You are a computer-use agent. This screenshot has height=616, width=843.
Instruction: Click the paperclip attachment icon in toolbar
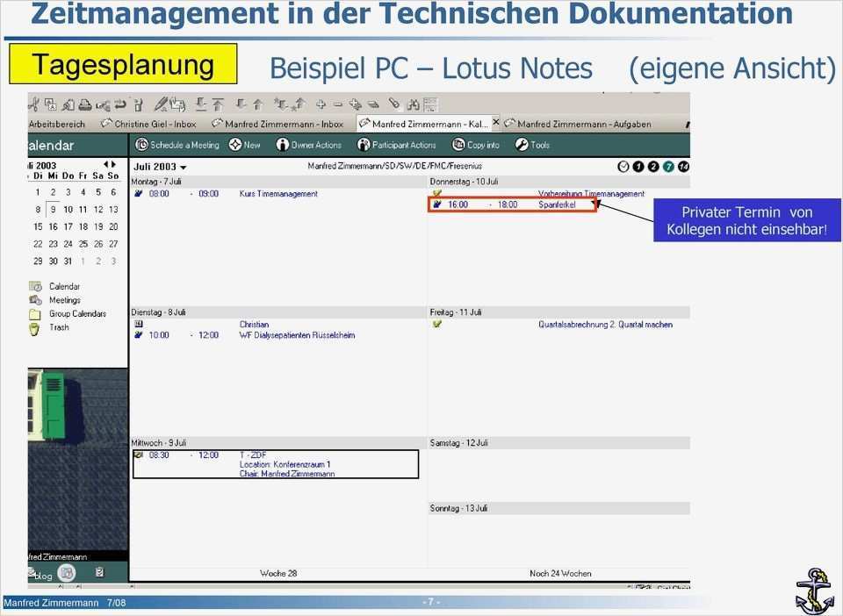[x=394, y=104]
